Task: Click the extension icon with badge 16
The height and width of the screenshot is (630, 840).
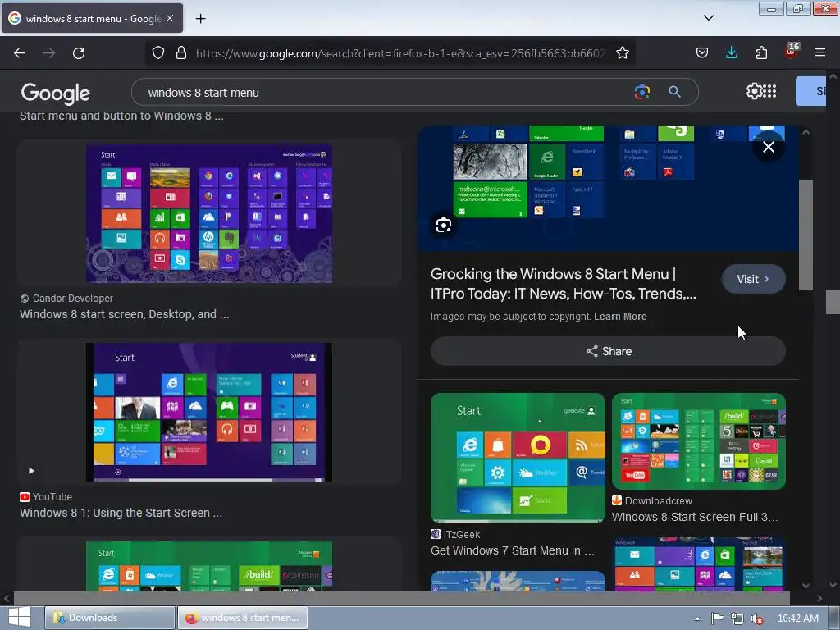Action: (x=792, y=52)
